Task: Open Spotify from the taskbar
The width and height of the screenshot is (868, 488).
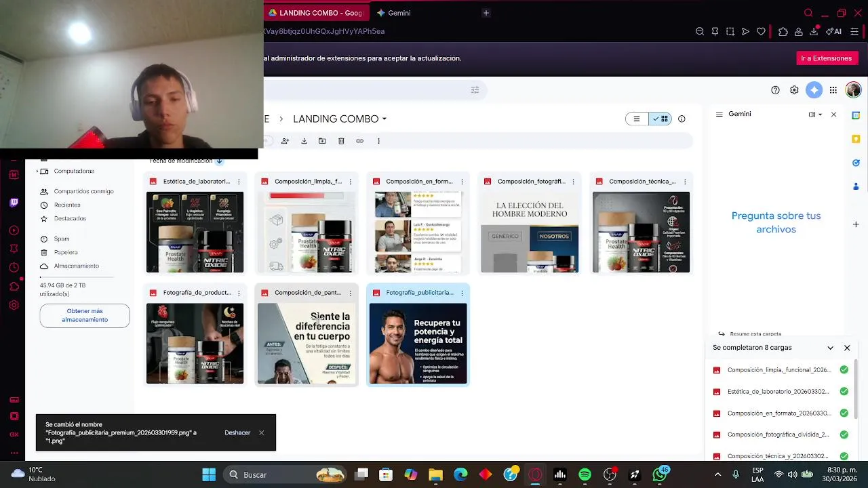Action: click(x=585, y=474)
